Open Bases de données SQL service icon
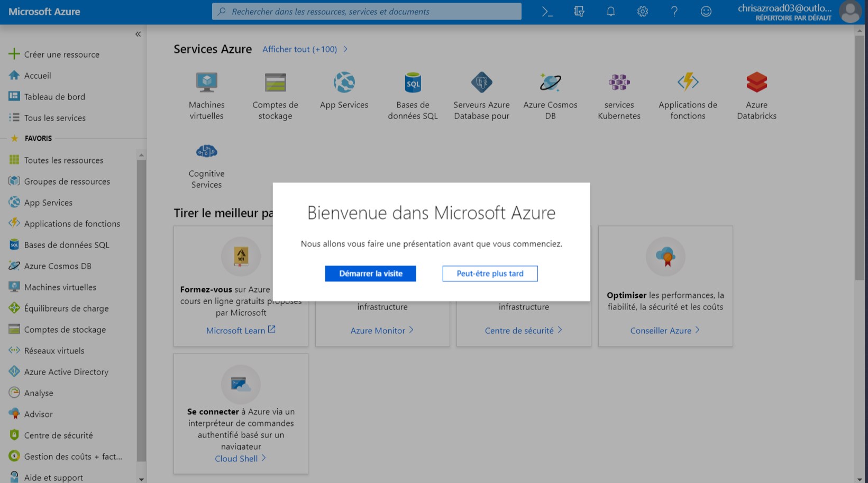Image resolution: width=868 pixels, height=483 pixels. point(413,83)
